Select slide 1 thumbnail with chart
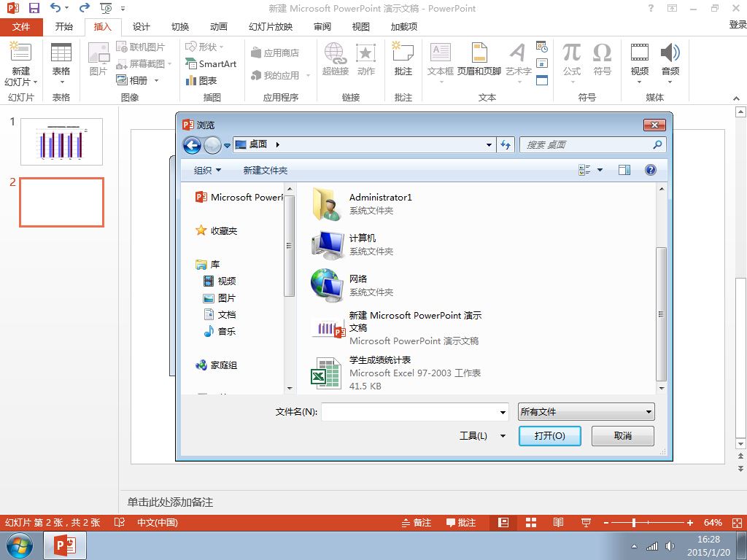This screenshot has height=560, width=747. coord(61,142)
